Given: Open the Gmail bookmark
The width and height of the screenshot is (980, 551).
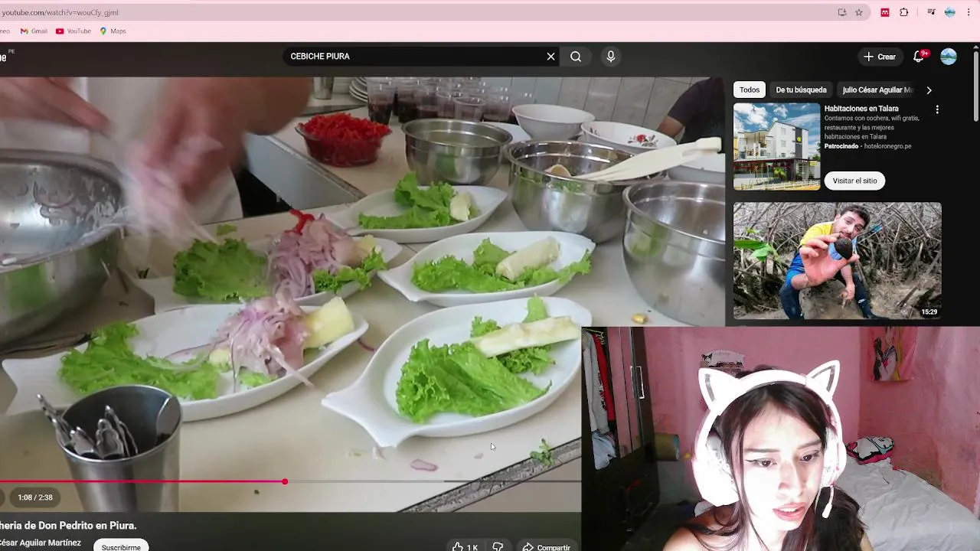Looking at the screenshot, I should [x=34, y=31].
